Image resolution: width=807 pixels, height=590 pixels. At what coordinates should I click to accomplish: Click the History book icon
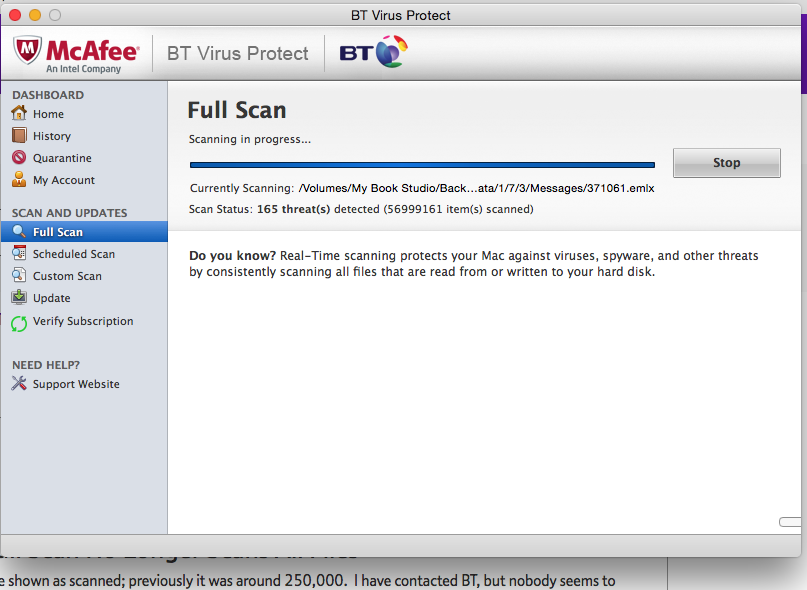pos(19,135)
